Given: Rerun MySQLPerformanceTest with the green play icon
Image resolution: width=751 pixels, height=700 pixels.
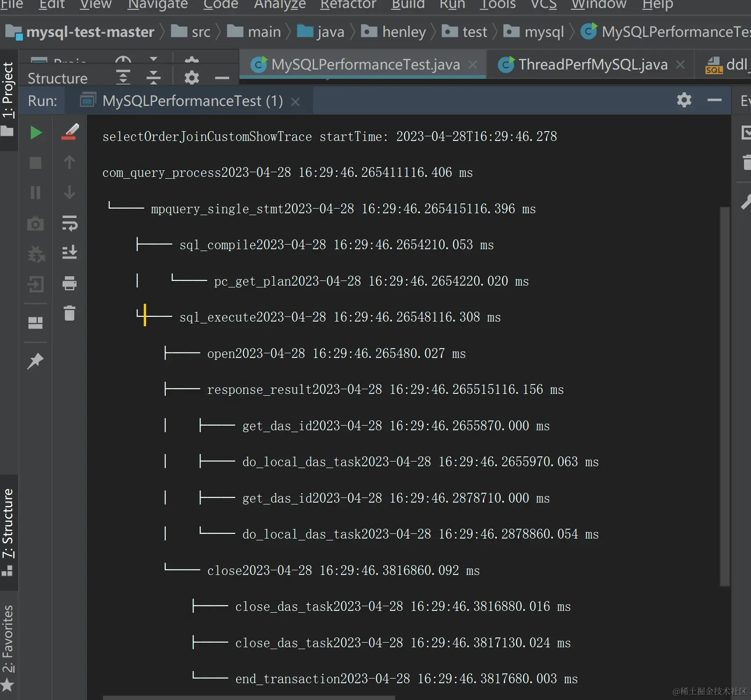Looking at the screenshot, I should click(x=35, y=133).
